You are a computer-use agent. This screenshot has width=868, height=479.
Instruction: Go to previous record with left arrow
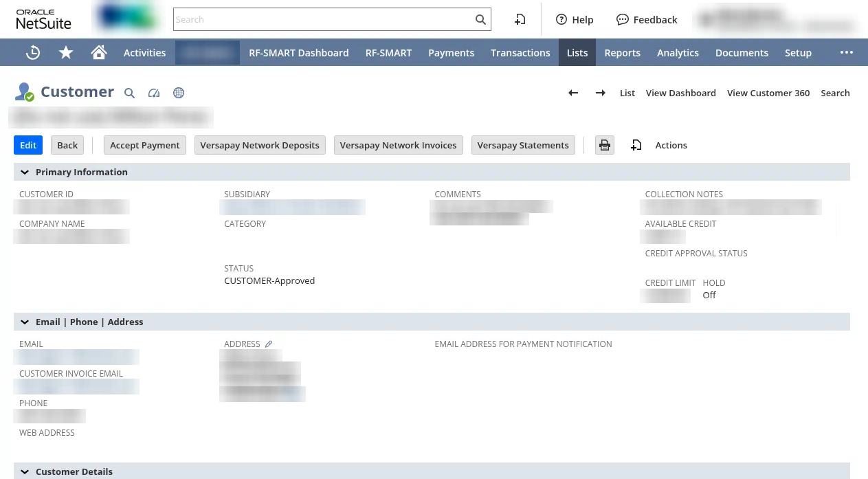tap(573, 93)
